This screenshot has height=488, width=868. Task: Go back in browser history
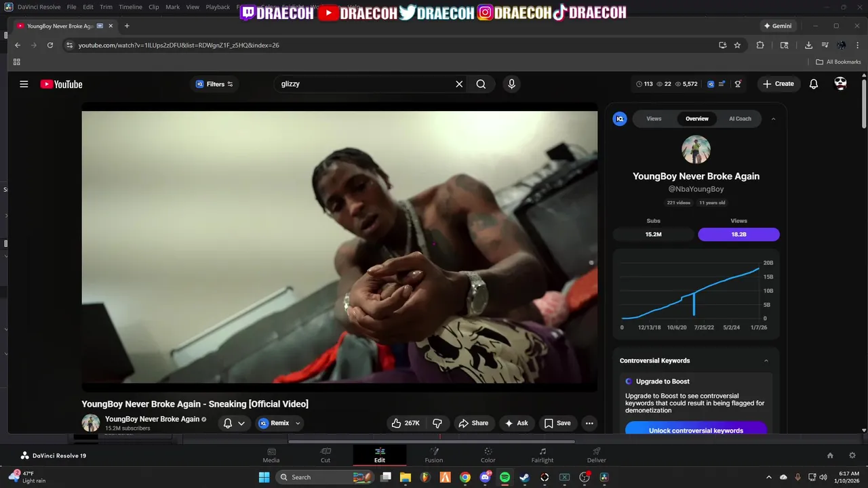click(18, 45)
